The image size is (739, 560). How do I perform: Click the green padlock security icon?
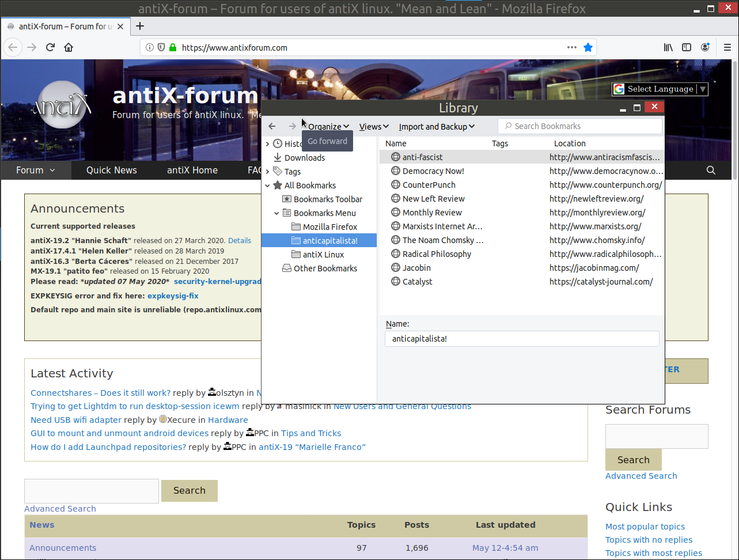pyautogui.click(x=172, y=48)
